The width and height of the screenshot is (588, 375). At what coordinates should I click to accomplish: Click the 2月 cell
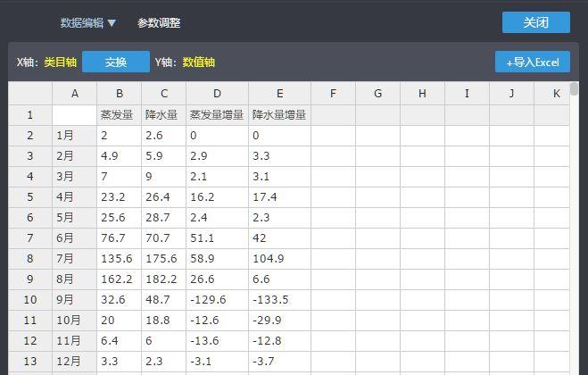click(75, 155)
